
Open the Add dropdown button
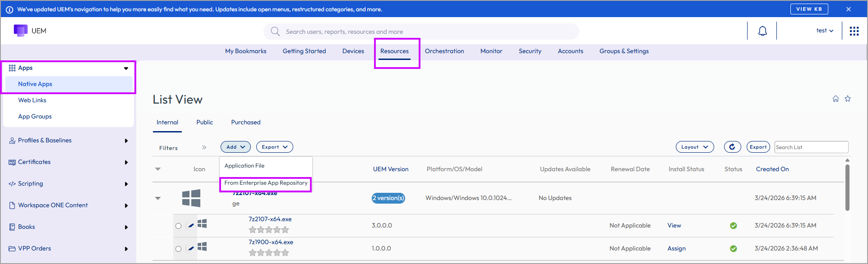[x=235, y=147]
